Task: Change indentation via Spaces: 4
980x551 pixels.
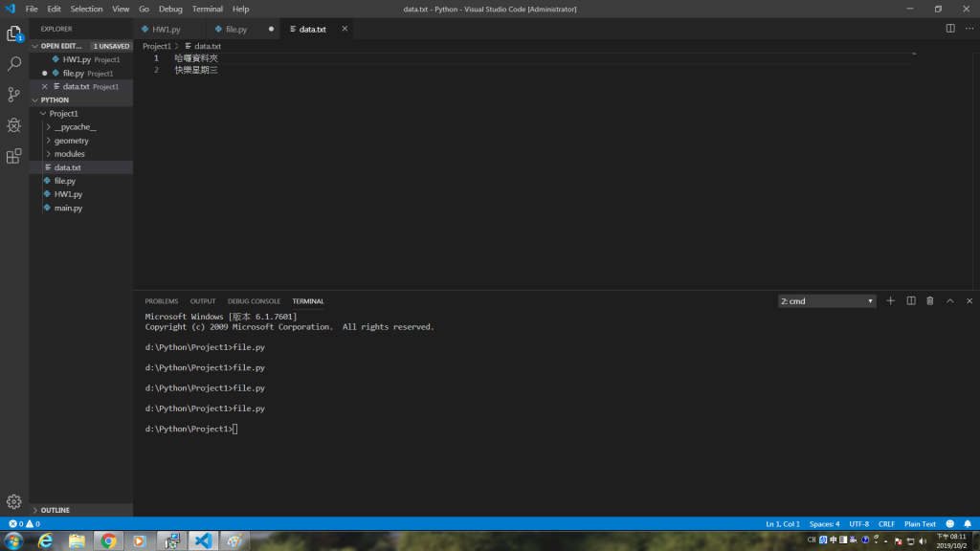Action: pyautogui.click(x=824, y=524)
